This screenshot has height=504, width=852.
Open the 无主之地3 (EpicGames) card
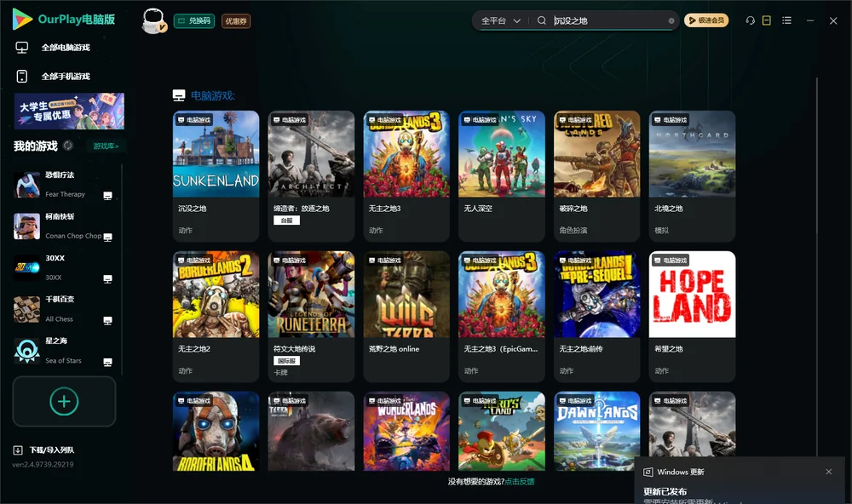502,317
